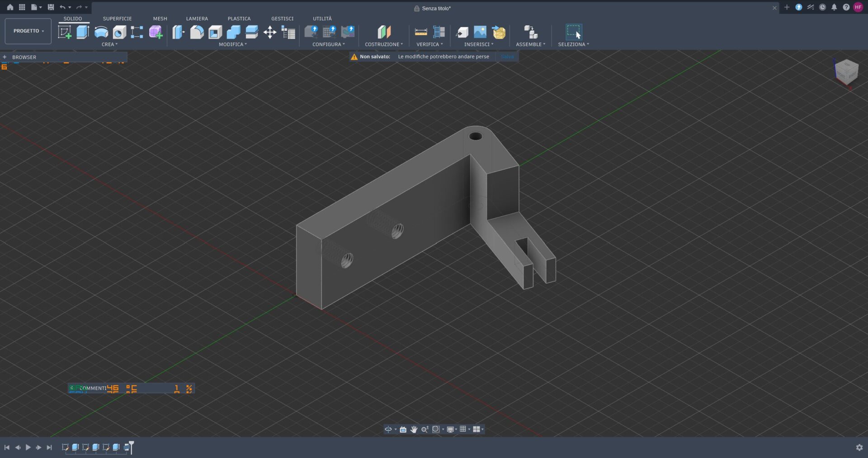Viewport: 868px width, 458px height.
Task: Jump to the timeline end
Action: tap(49, 447)
